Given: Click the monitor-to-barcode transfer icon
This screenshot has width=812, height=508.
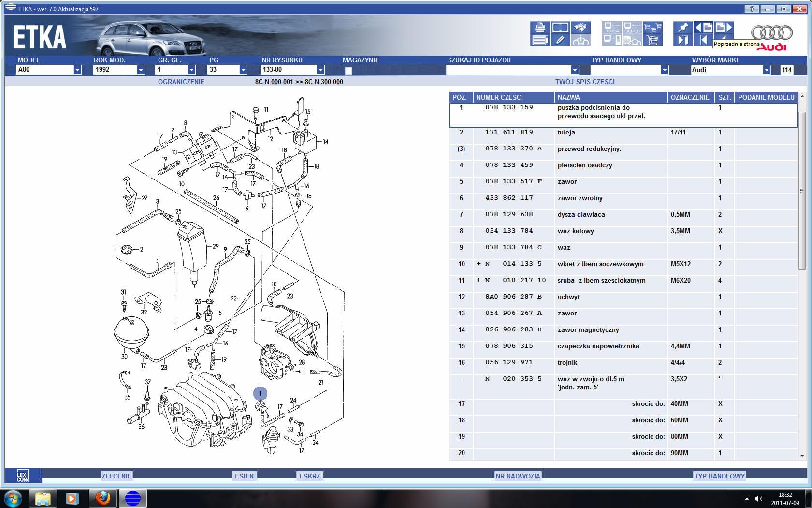Looking at the screenshot, I should 612,40.
